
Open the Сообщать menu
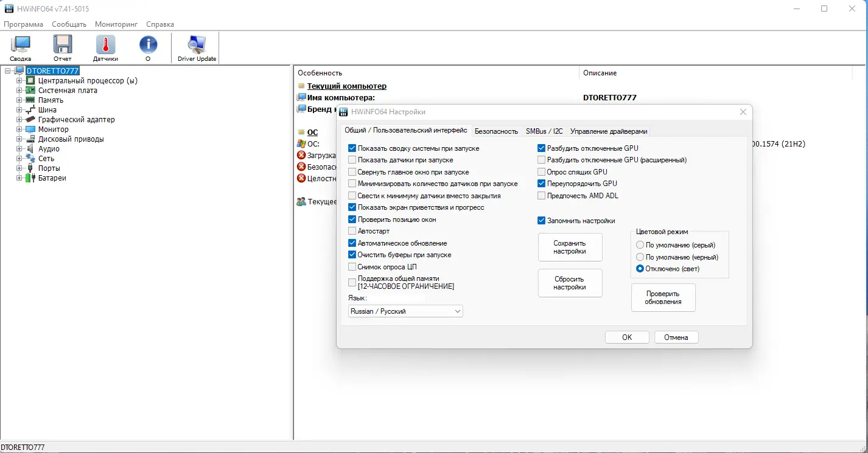pos(69,24)
